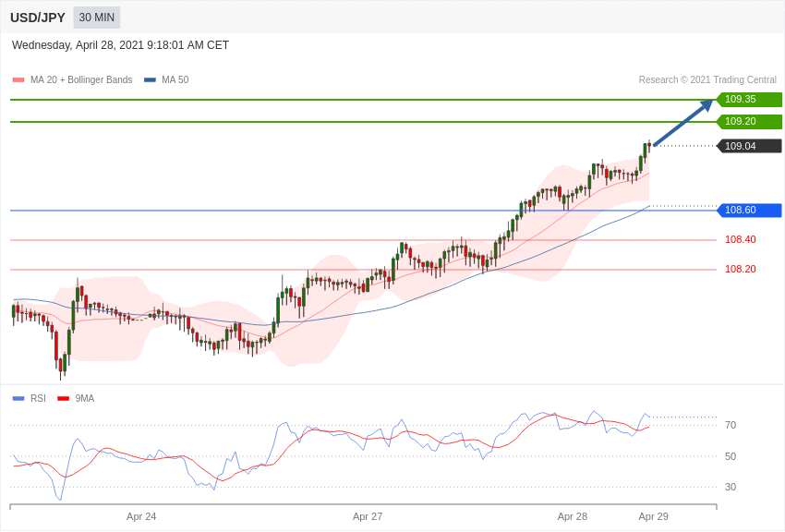Click the RSI 70 level label
This screenshot has height=532, width=785.
pyautogui.click(x=730, y=426)
